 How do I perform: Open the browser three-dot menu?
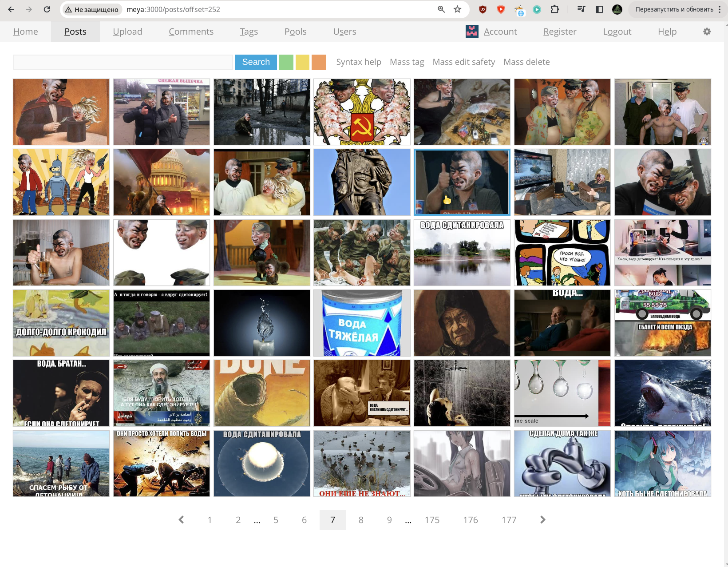720,9
